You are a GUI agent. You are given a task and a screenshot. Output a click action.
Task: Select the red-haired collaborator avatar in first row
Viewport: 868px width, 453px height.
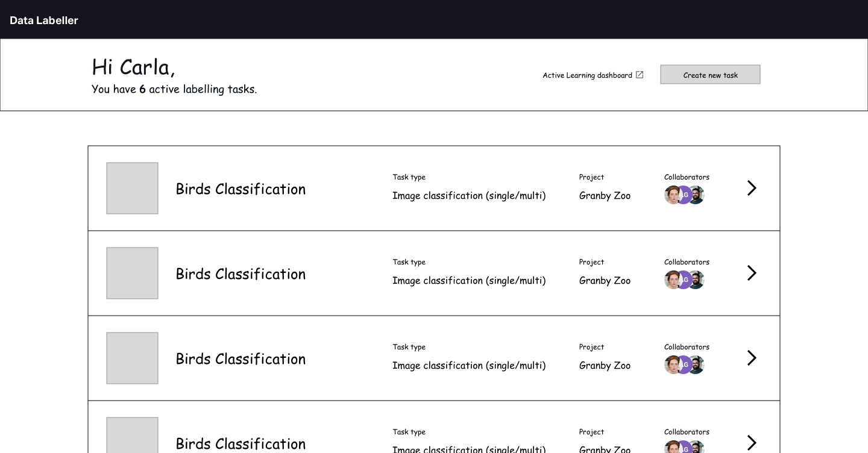point(671,195)
